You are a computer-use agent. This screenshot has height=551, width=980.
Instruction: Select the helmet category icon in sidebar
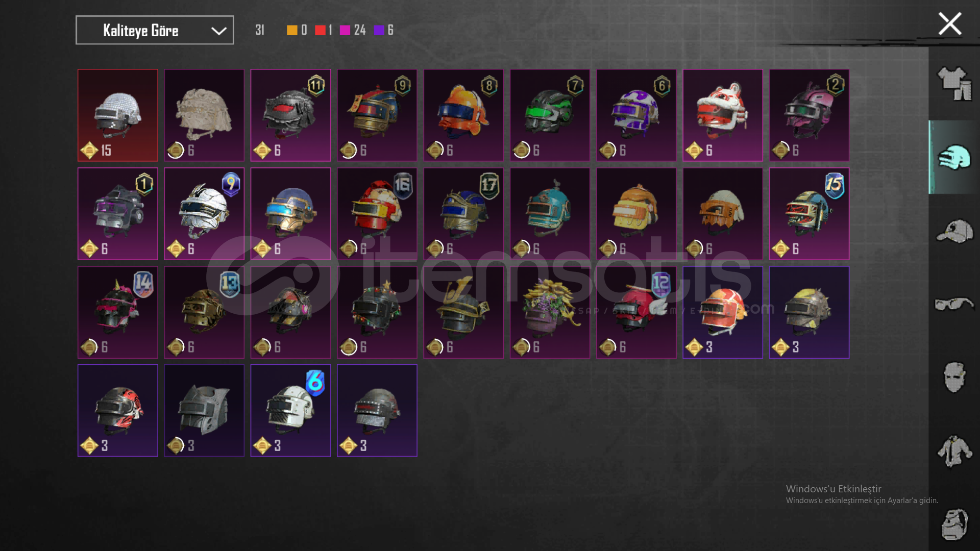click(954, 157)
